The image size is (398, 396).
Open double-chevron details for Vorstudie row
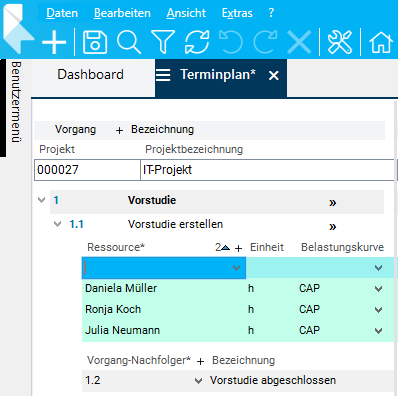[x=333, y=202]
